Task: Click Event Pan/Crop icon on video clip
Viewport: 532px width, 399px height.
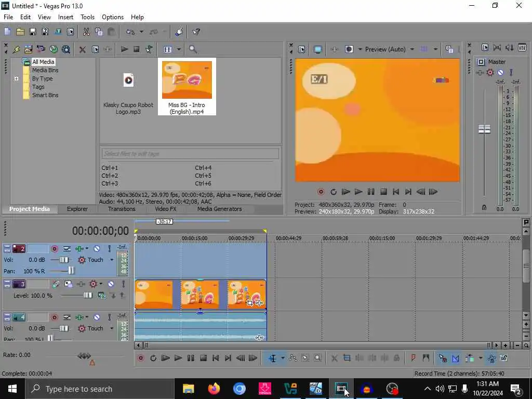Action: [250, 303]
